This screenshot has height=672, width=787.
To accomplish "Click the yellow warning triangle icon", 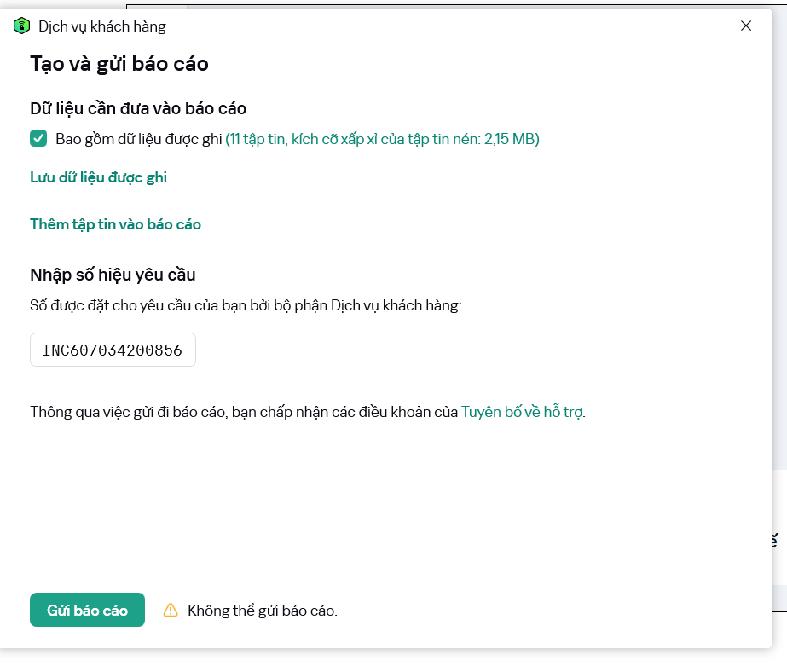I will tap(171, 610).
